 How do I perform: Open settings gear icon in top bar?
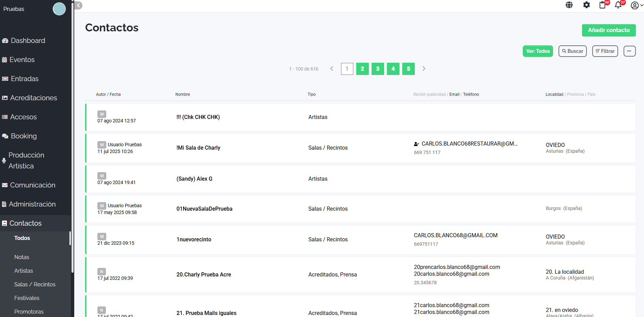click(586, 5)
